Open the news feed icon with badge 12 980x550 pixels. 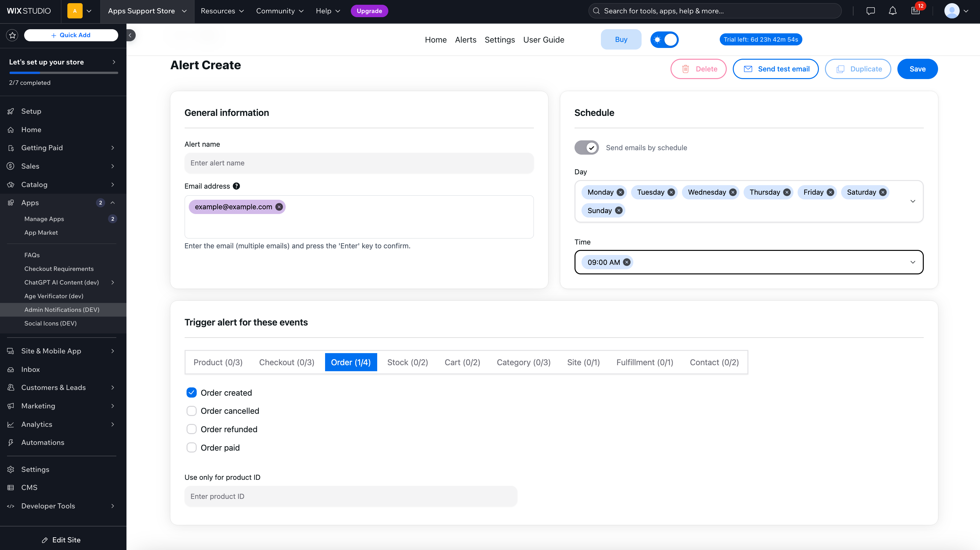[915, 11]
